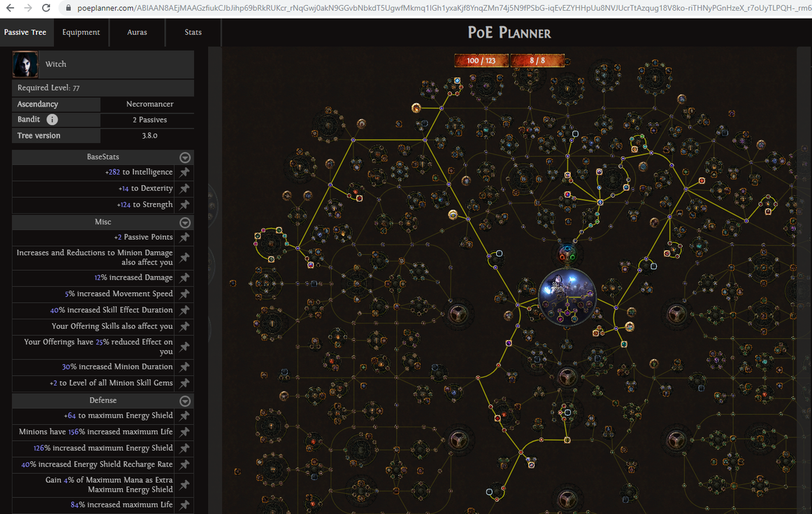This screenshot has width=812, height=514.
Task: Toggle pin on Gain 4% of Maximum Mana row
Action: [184, 484]
